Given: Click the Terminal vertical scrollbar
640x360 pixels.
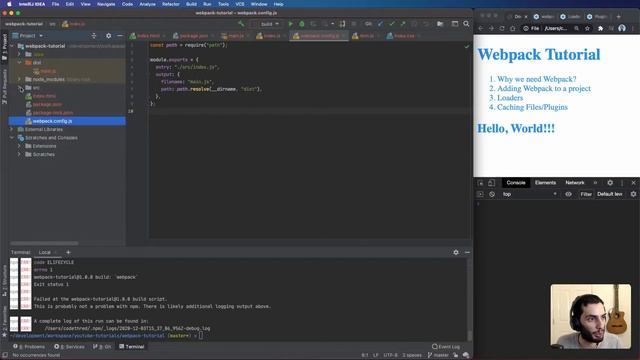Looking at the screenshot, I should (x=470, y=335).
